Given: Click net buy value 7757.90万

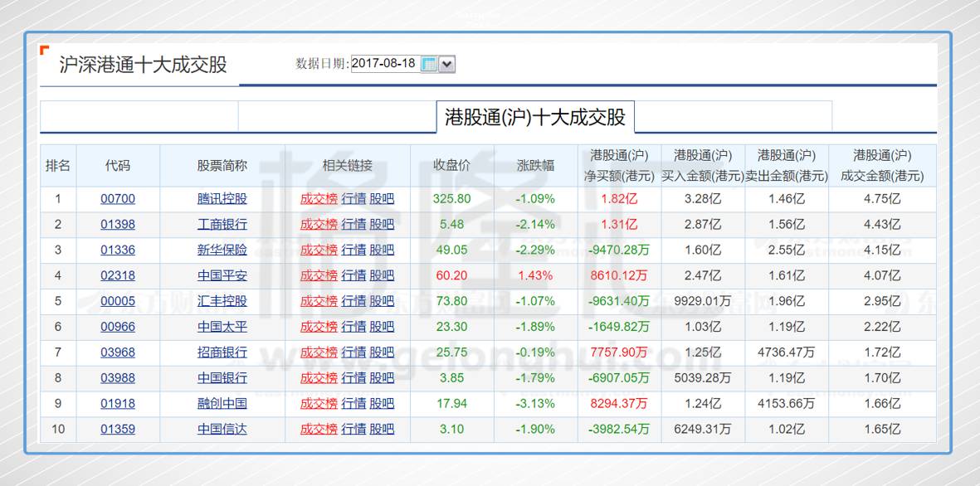Looking at the screenshot, I should pyautogui.click(x=619, y=352).
